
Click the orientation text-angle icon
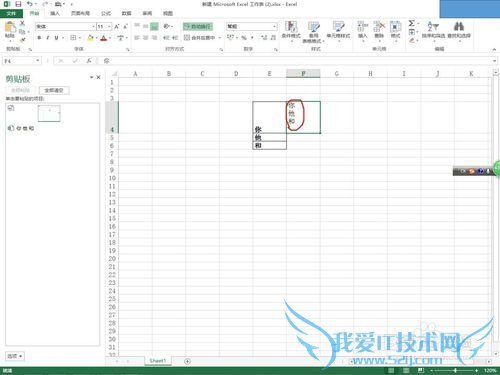point(166,26)
